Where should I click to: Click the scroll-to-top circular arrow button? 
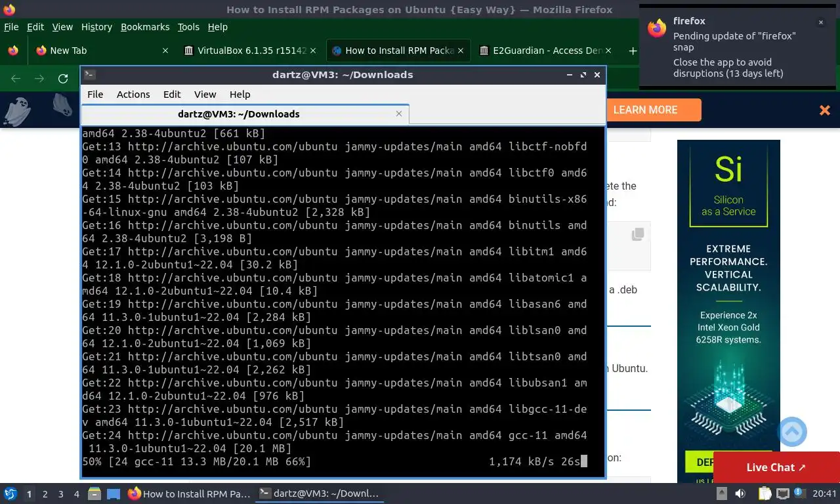(792, 432)
